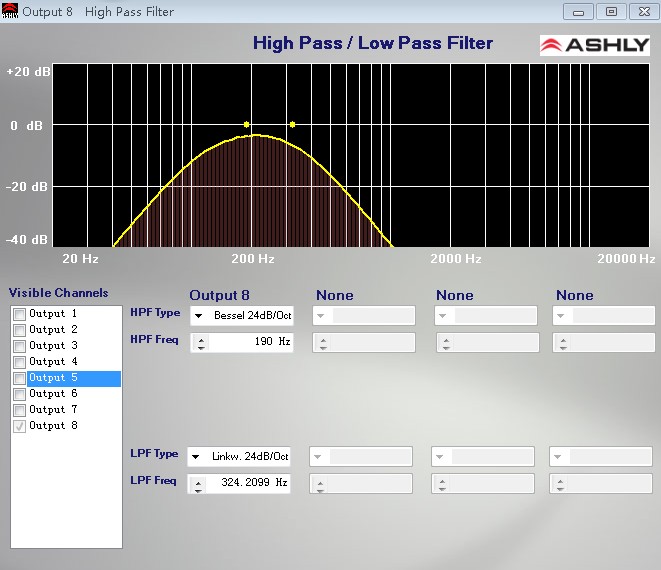
Task: Click HPF Freq field showing 190 Hz
Action: point(242,342)
